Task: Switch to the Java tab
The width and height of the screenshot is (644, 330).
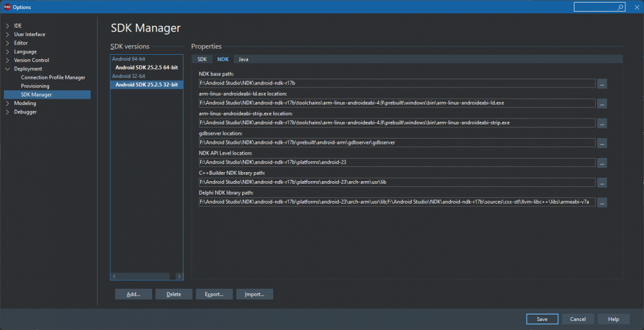Action: coord(243,59)
